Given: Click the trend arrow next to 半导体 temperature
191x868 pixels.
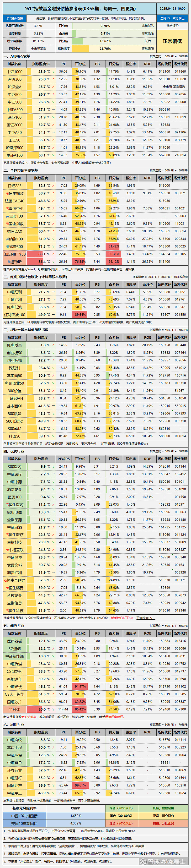Looking at the screenshot, I should [53, 709].
